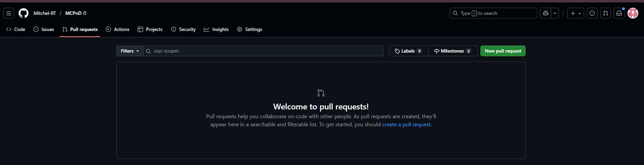The height and width of the screenshot is (165, 644).
Task: Click the Mitchel-BT owner link
Action: point(45,13)
